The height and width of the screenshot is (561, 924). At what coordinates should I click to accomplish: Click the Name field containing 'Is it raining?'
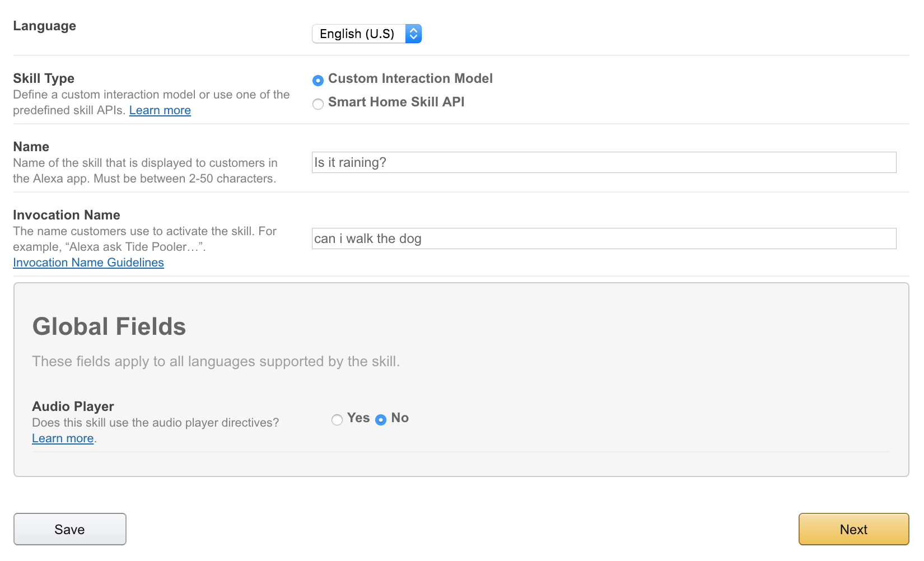[604, 162]
